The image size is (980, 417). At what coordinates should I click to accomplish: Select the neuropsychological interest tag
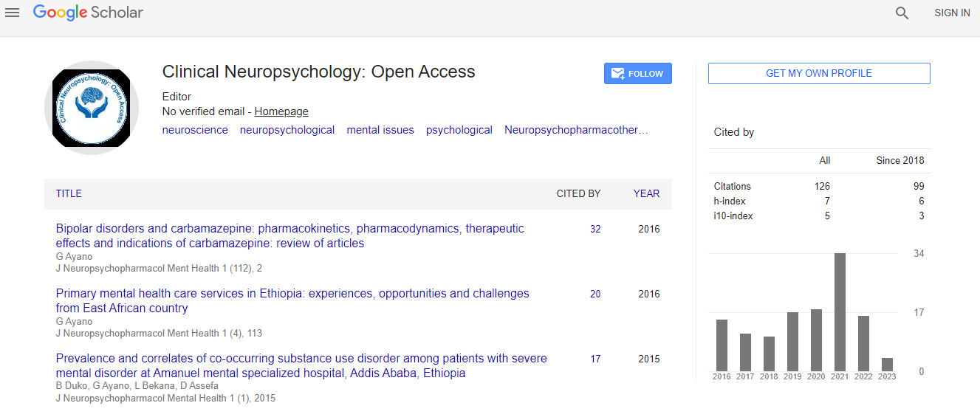tap(287, 130)
